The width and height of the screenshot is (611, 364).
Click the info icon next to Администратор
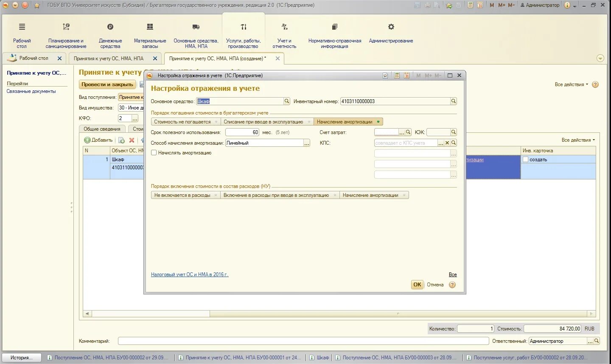pos(567,5)
